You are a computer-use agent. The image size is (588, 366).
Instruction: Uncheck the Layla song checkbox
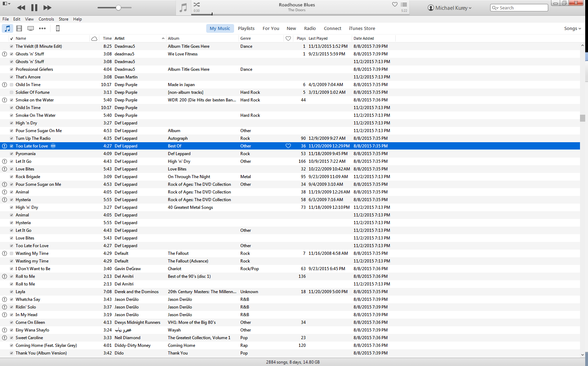coord(11,292)
